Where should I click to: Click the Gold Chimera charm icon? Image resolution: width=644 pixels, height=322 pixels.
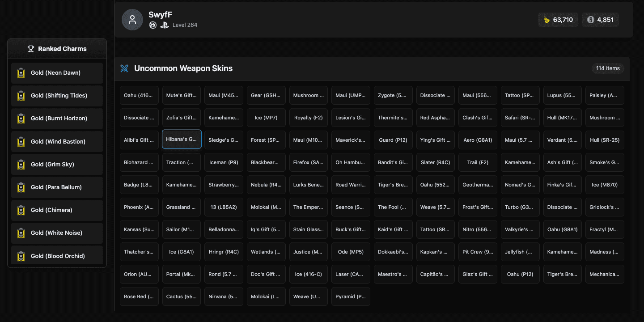21,210
